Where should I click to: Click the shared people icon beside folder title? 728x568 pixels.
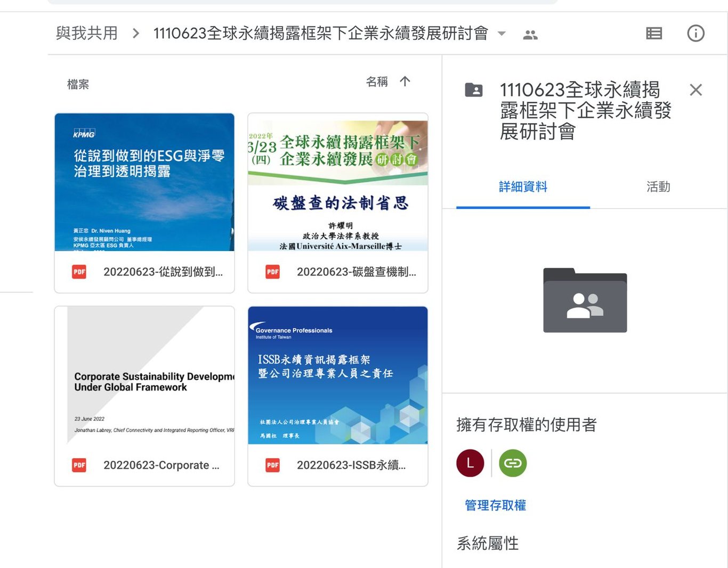530,35
